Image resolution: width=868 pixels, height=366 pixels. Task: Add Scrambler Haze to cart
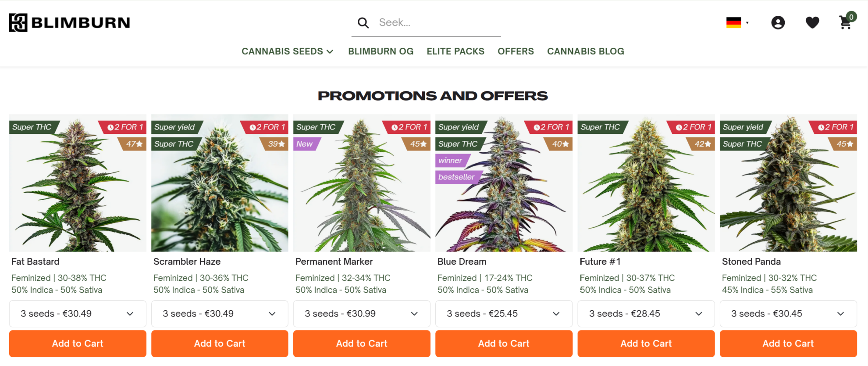tap(220, 344)
